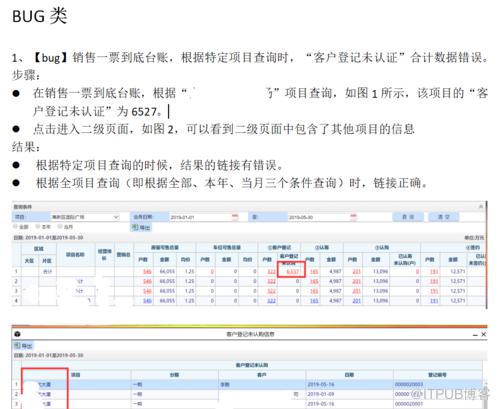Click the 导出 export button above the ledger table
The width and height of the screenshot is (500, 409).
pyautogui.click(x=141, y=228)
